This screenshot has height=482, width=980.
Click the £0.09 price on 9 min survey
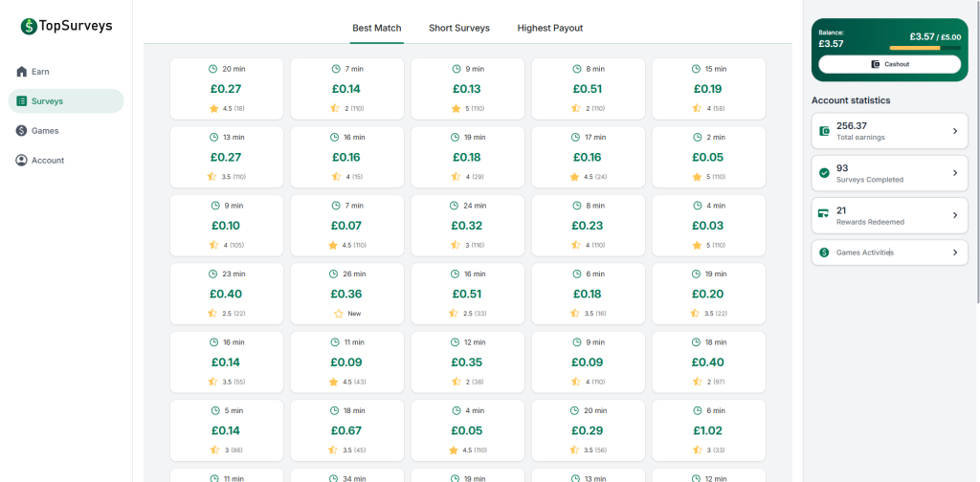point(588,362)
